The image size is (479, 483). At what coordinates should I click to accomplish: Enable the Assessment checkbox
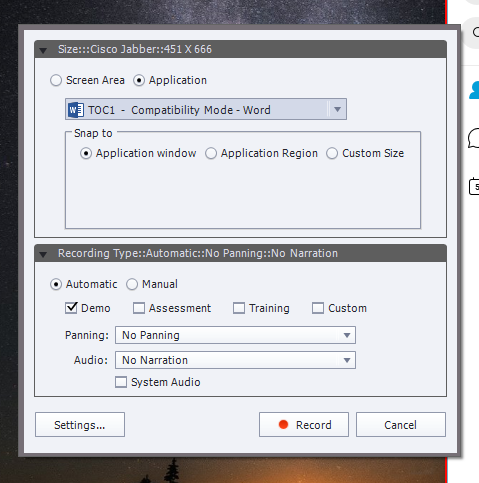(x=139, y=308)
